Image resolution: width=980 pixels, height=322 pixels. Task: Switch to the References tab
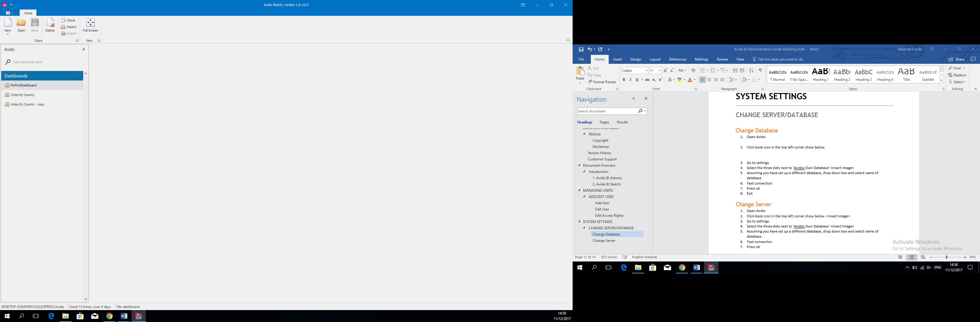[x=678, y=60]
